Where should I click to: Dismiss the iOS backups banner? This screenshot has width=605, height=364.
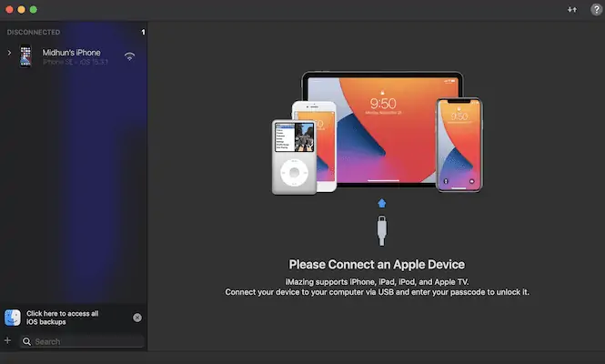click(137, 318)
